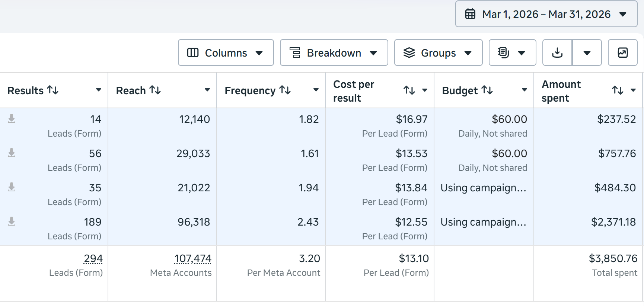Screen dimensions: 644x306
Task: Click the download icon in 35 leads row
Action: click(12, 187)
